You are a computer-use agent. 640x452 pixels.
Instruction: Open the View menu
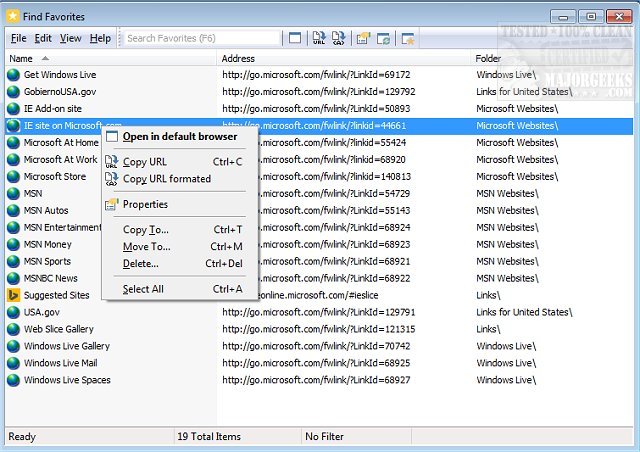[71, 38]
